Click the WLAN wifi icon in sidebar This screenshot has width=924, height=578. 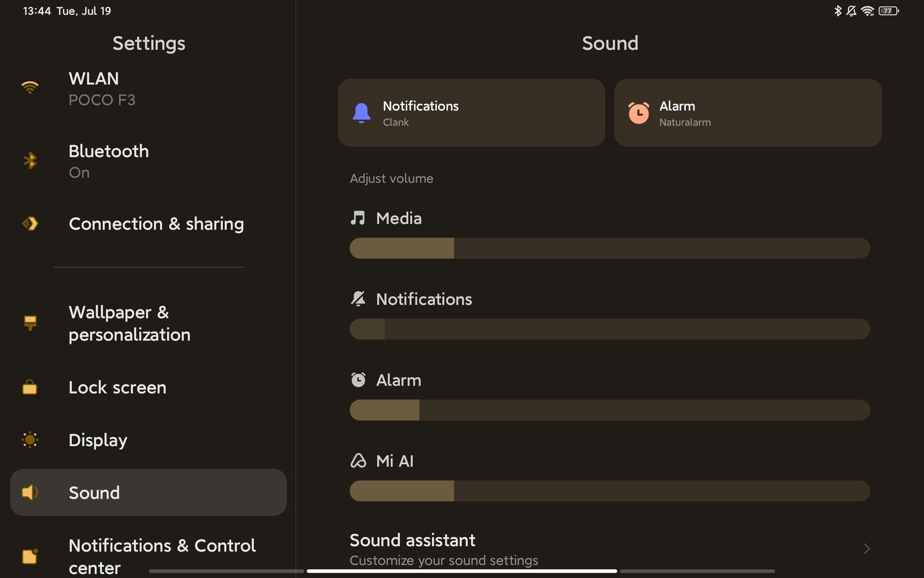pyautogui.click(x=30, y=88)
